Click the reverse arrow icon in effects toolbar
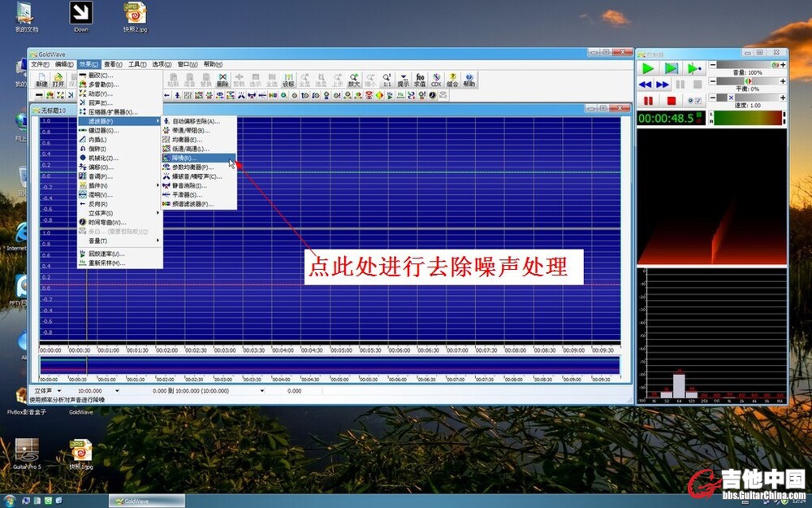Viewport: 812px width, 508px height. [x=166, y=95]
